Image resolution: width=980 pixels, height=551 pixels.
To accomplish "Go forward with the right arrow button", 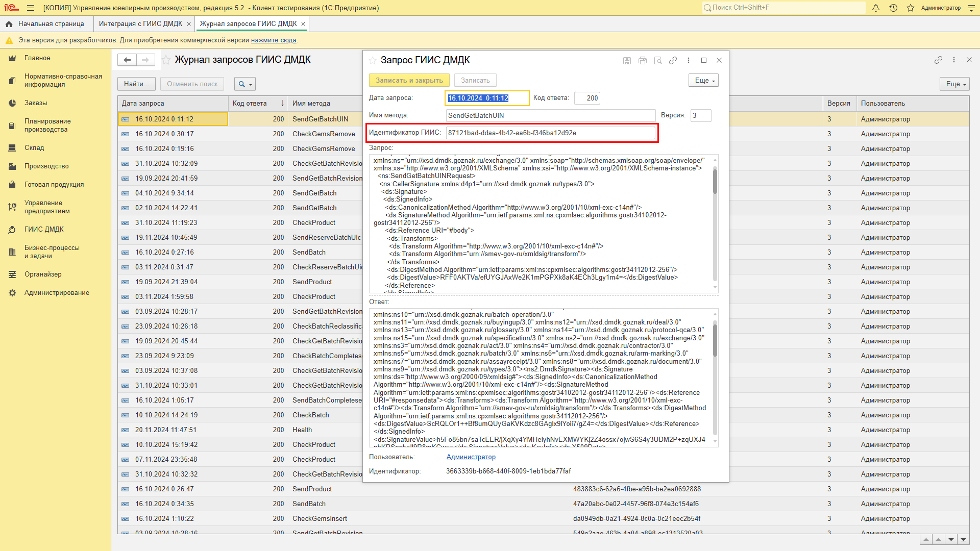I will [x=145, y=60].
